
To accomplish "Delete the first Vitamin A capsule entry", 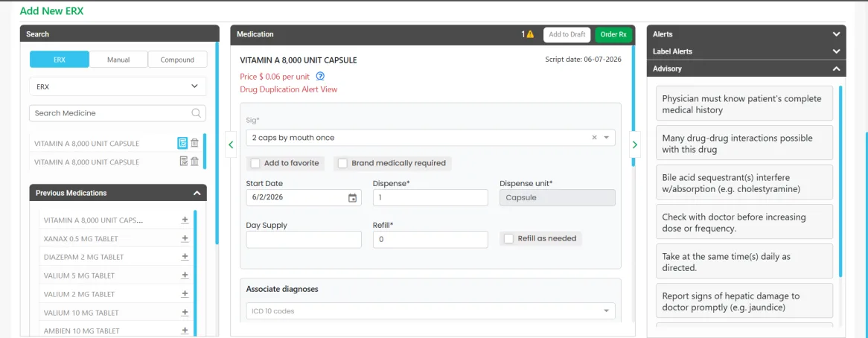I will tap(194, 143).
